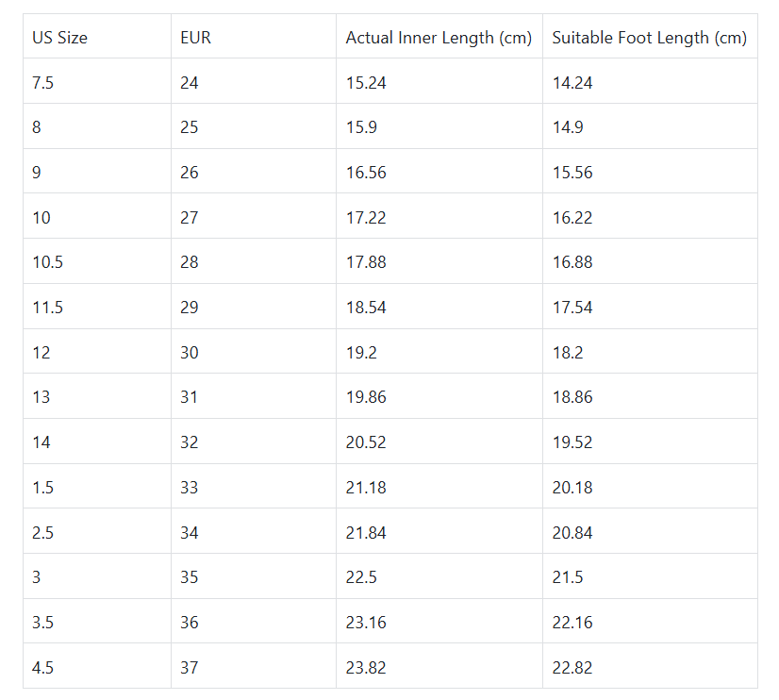The width and height of the screenshot is (779, 700).
Task: Select the 'Actual Inner Length (cm)' header
Action: point(439,38)
